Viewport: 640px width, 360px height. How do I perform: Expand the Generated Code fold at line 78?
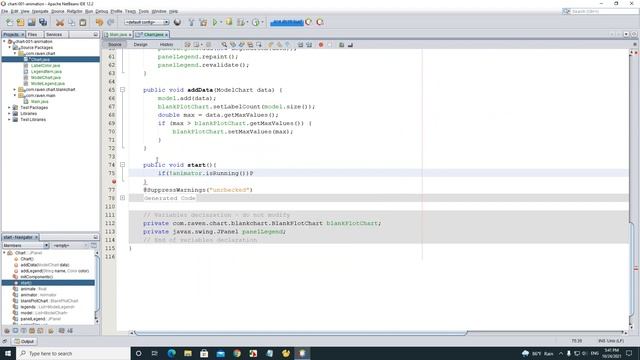122,198
